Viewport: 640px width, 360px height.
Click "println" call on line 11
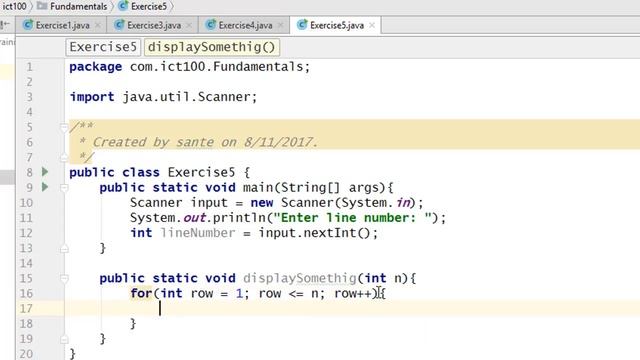[x=239, y=218]
